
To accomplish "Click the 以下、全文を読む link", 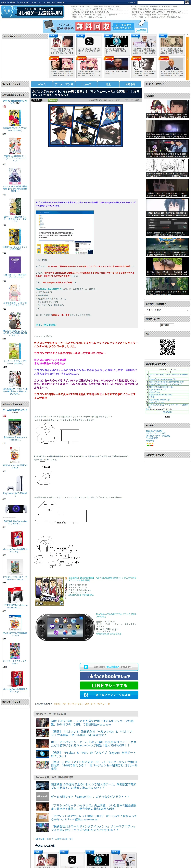I will 46,324.
